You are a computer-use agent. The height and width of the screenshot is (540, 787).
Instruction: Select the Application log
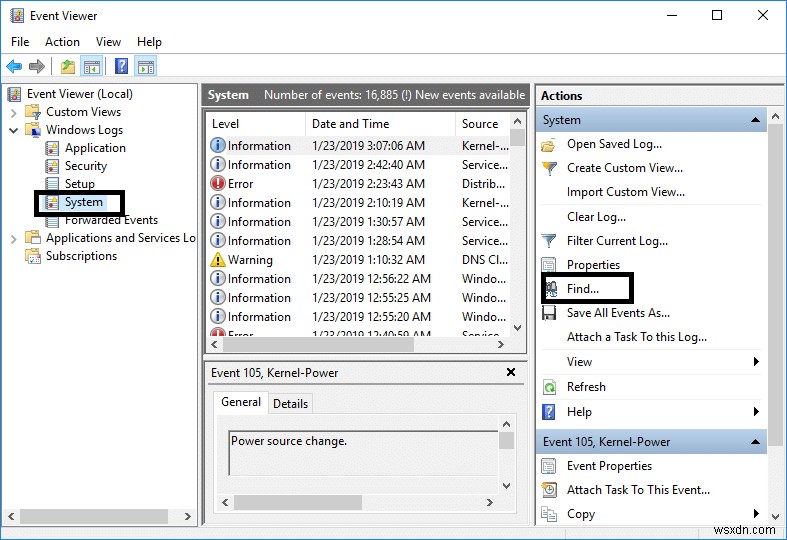95,148
